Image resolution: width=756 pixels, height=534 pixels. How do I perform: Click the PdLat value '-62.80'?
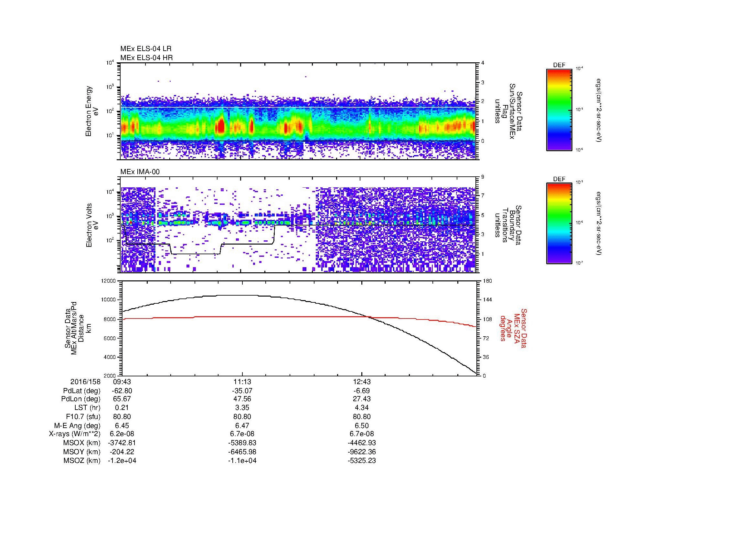coord(122,391)
